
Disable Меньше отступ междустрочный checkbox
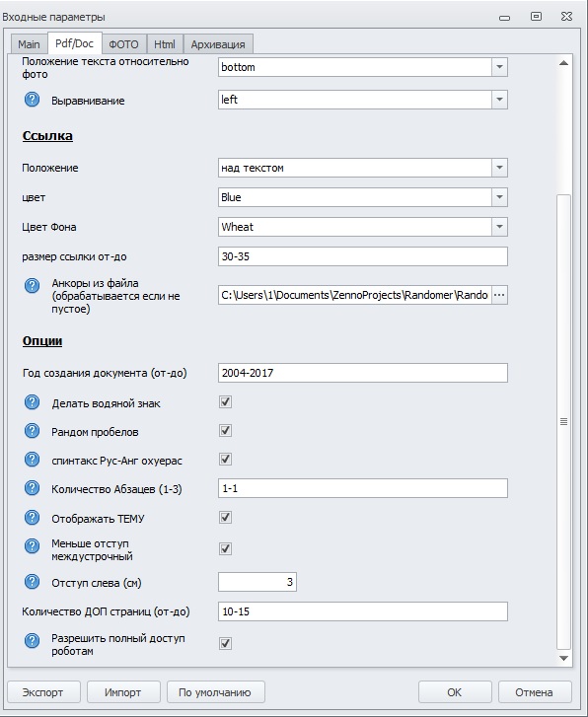tap(225, 548)
